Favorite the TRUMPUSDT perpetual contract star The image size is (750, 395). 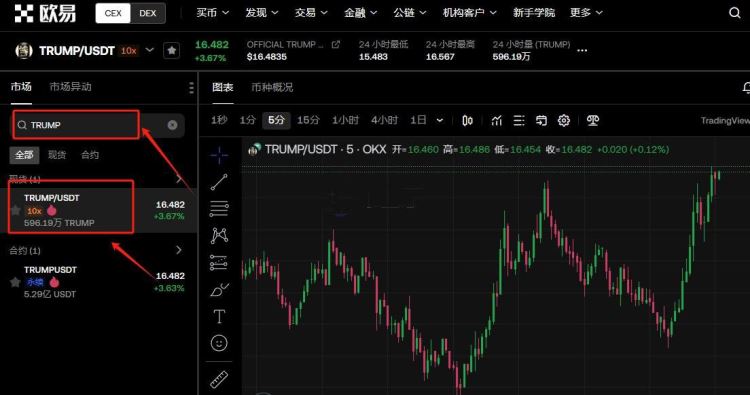coord(15,282)
